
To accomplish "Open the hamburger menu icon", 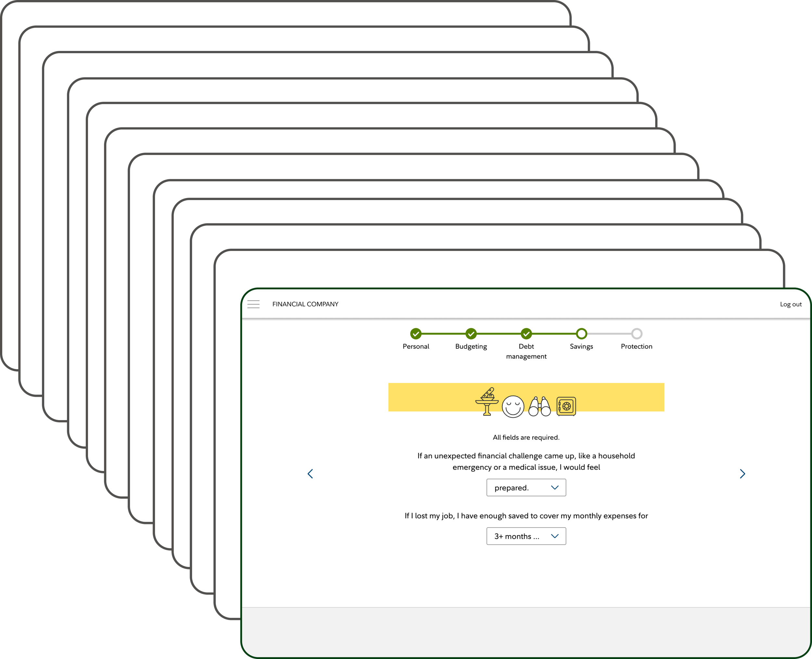I will click(253, 304).
